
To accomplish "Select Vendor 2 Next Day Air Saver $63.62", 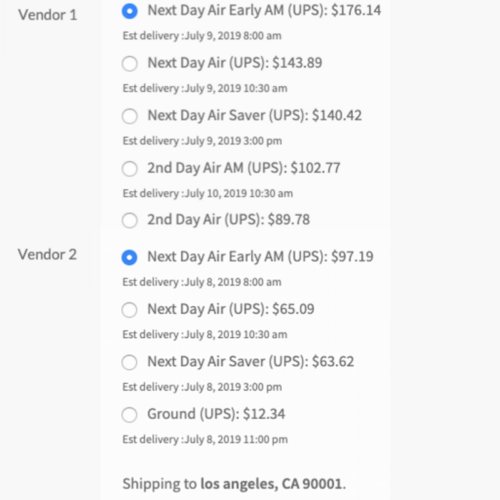I will coord(129,362).
